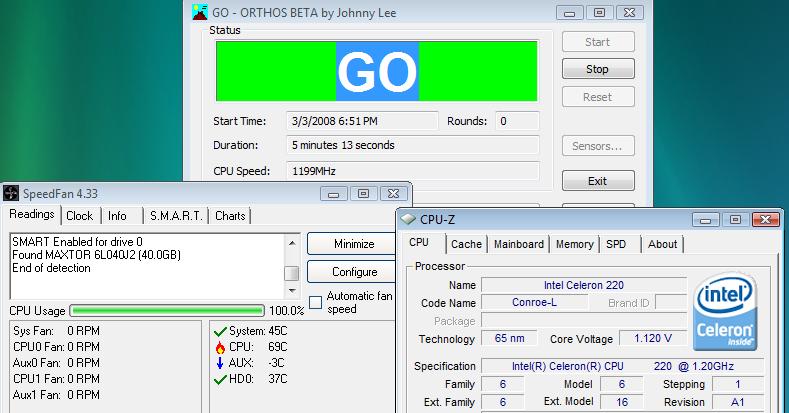
Task: Click the blue down arrow beside AUX temperature
Action: 220,363
